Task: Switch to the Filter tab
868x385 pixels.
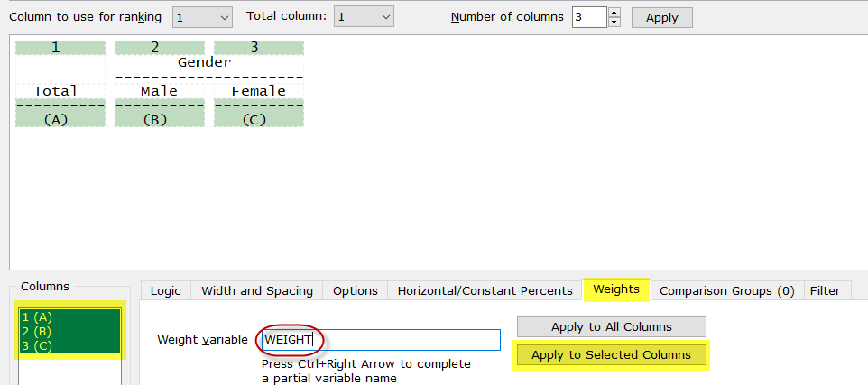Action: pos(825,290)
